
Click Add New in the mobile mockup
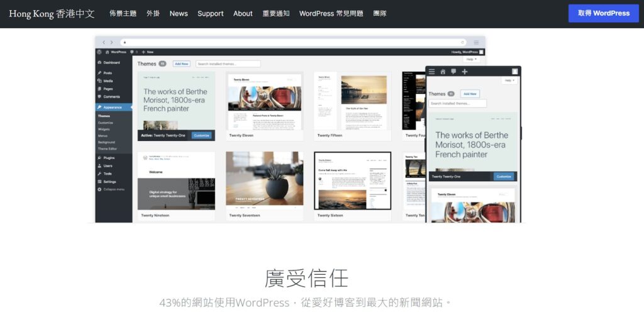tap(470, 94)
